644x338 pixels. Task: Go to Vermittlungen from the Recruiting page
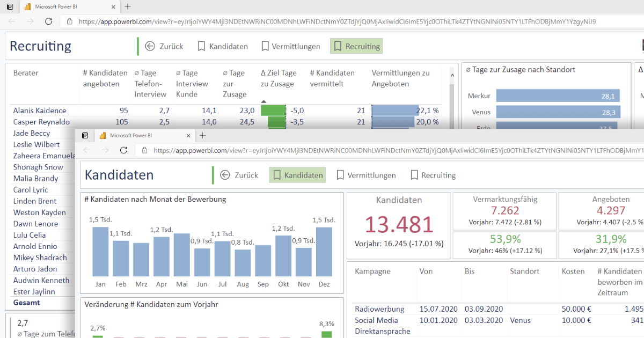(x=290, y=46)
